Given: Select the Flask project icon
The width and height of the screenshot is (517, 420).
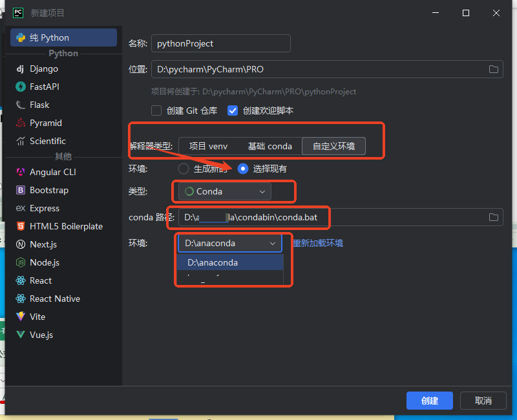Looking at the screenshot, I should click(21, 105).
